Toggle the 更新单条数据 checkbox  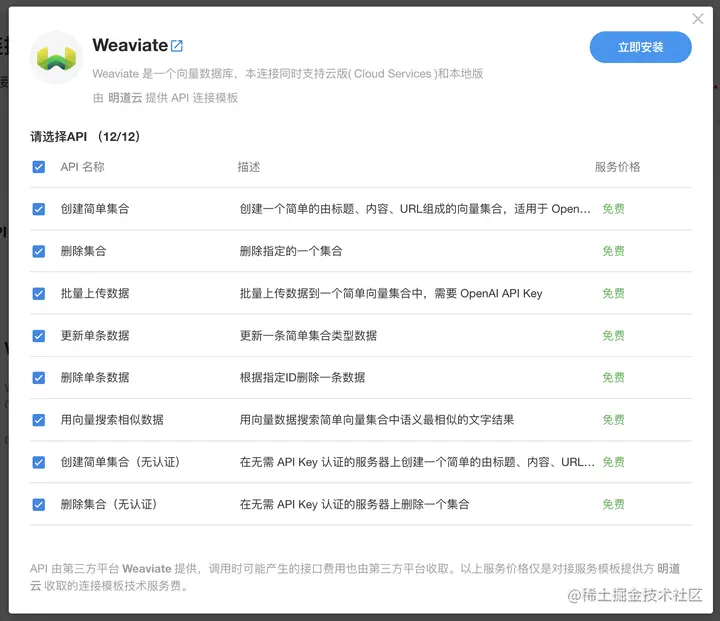tap(39, 336)
